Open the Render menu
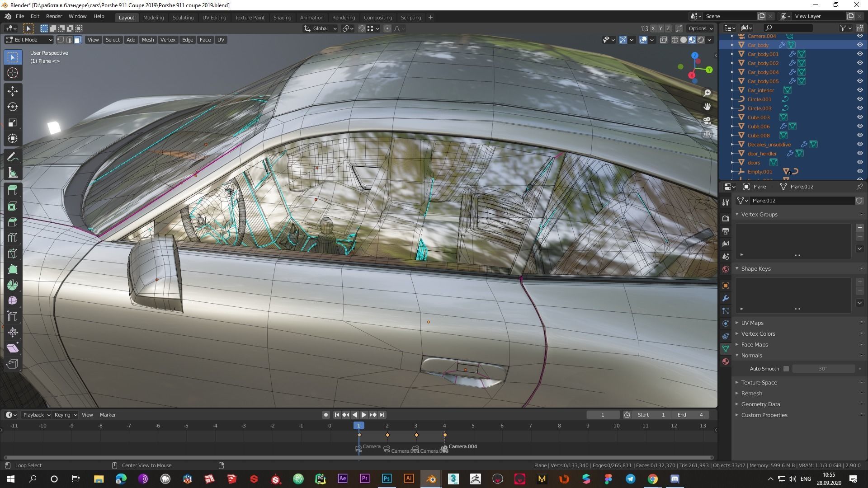The height and width of the screenshot is (488, 868). click(54, 16)
